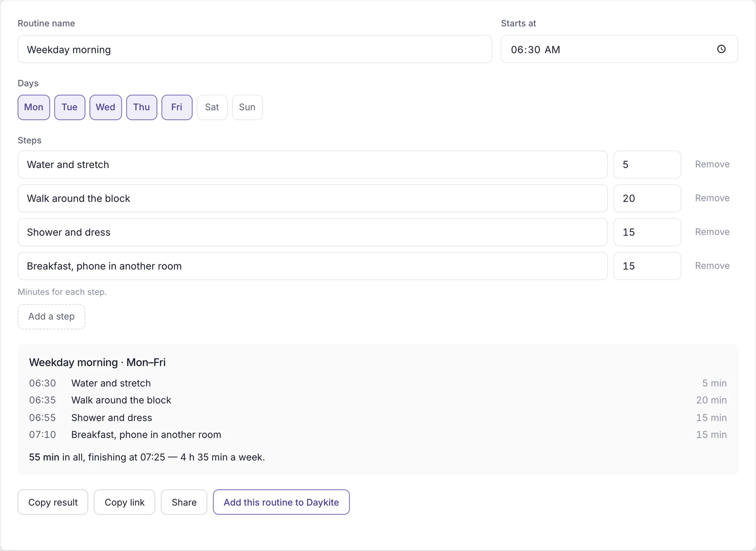Toggle the Thu day chip

141,107
